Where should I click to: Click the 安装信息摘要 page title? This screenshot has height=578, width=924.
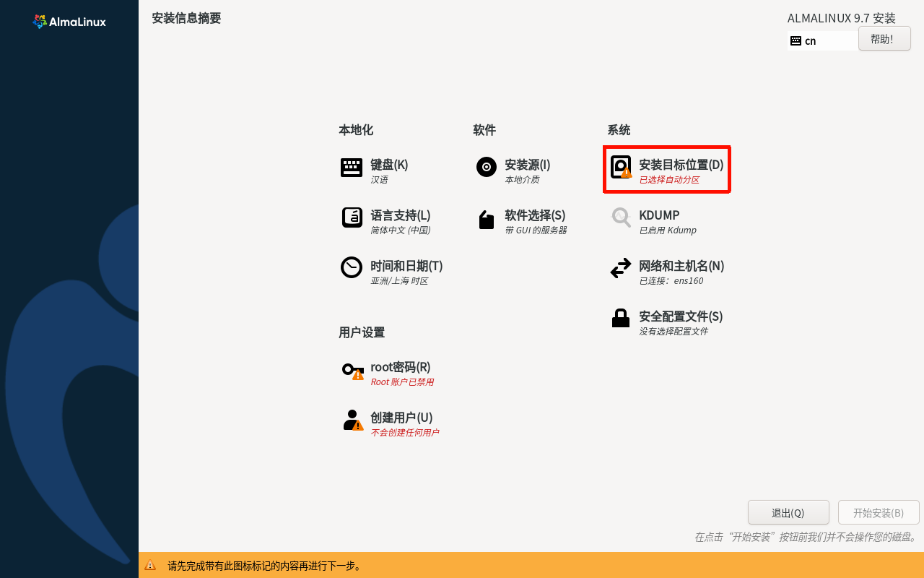(186, 18)
